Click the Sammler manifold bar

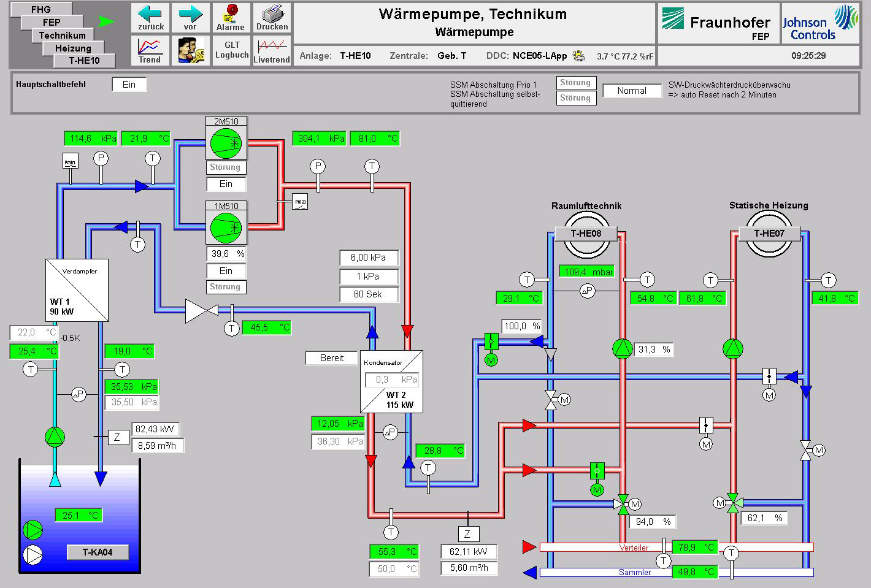[677, 572]
